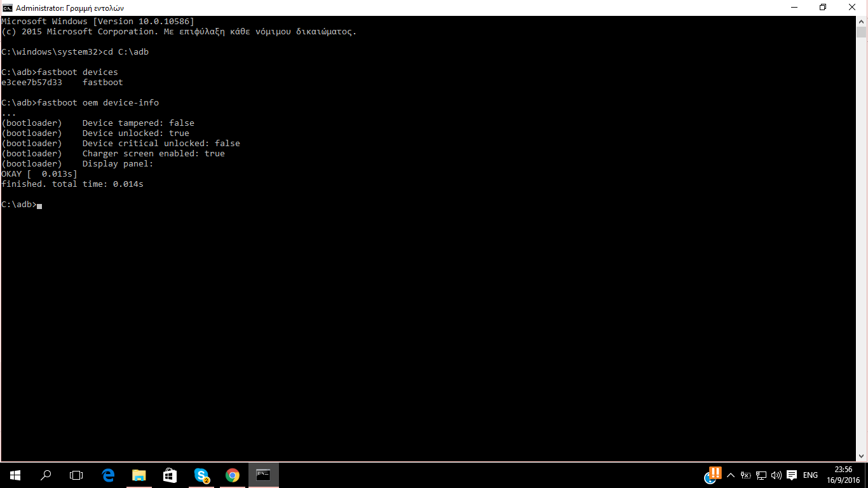Screen dimensions: 868x488
Task: Click the line 'Microsoft Windows [Version 10.0.10586]'
Action: click(98, 22)
